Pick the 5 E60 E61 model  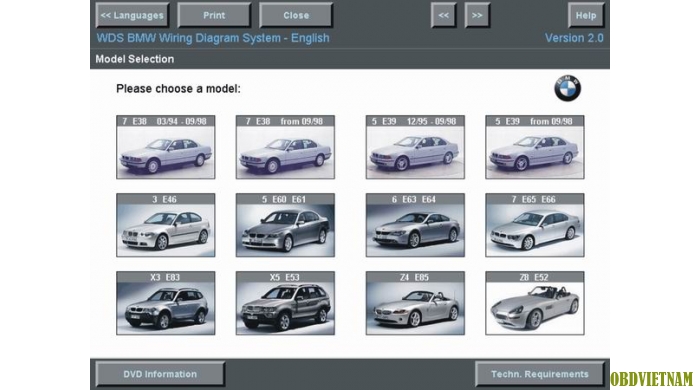click(285, 225)
